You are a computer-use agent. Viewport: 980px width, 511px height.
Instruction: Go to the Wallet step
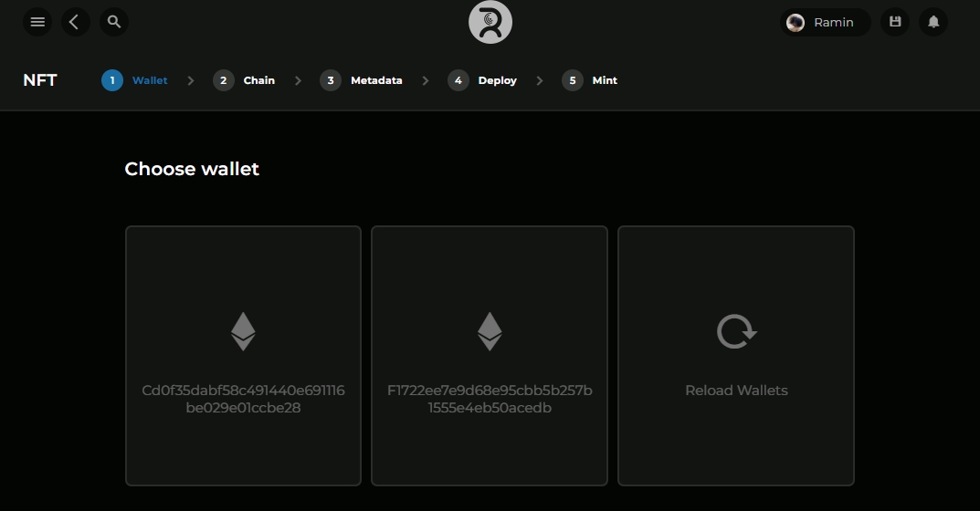coord(136,80)
